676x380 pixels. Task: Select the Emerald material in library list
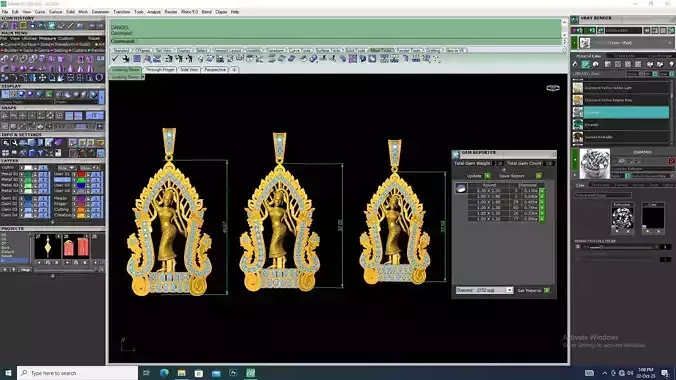(621, 125)
